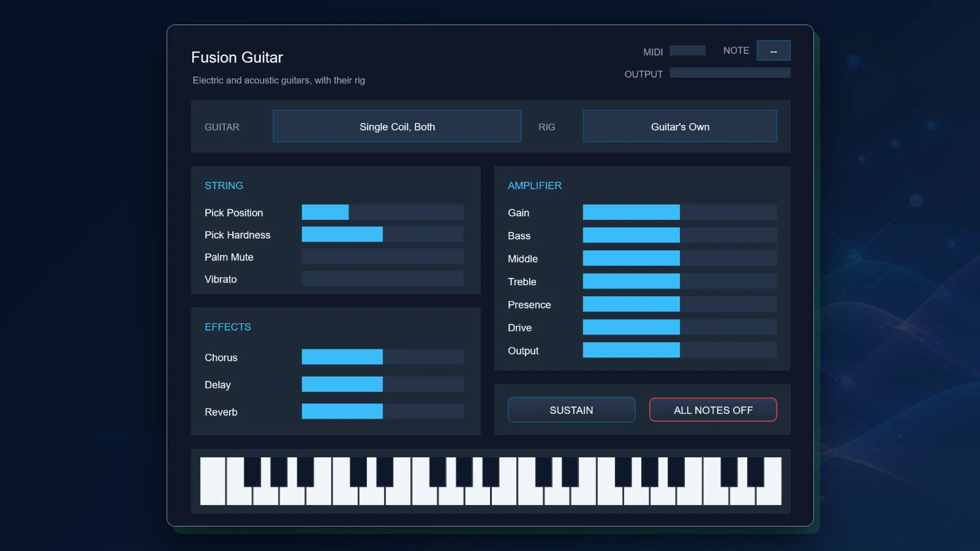Adjust the amplifier Treble slider
The height and width of the screenshot is (551, 980).
680,281
